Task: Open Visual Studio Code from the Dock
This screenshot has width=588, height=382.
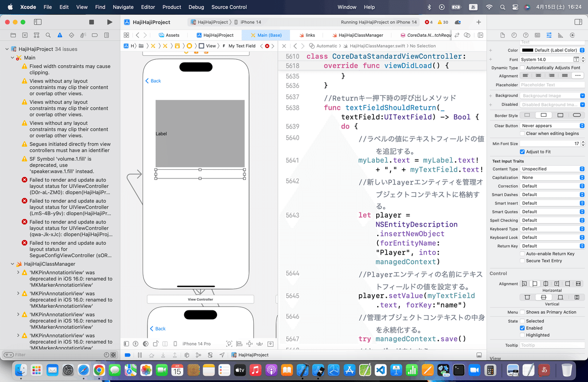Action: pyautogui.click(x=381, y=369)
